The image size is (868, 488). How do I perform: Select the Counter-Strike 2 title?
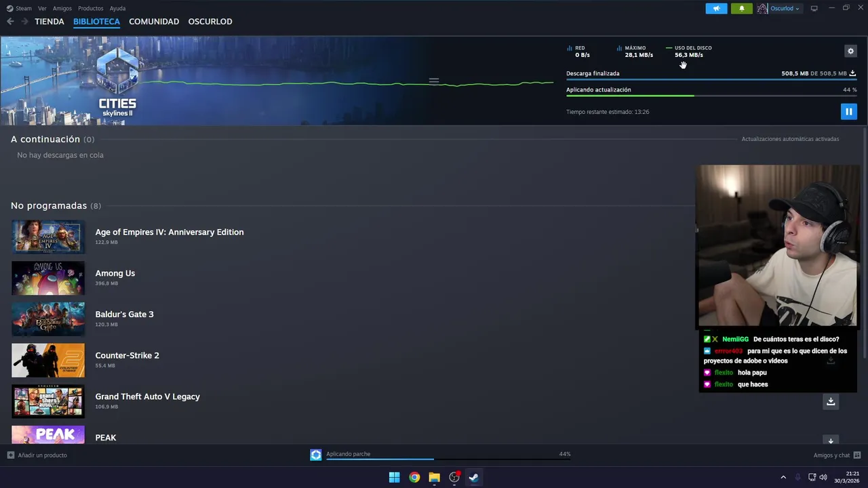[127, 355]
